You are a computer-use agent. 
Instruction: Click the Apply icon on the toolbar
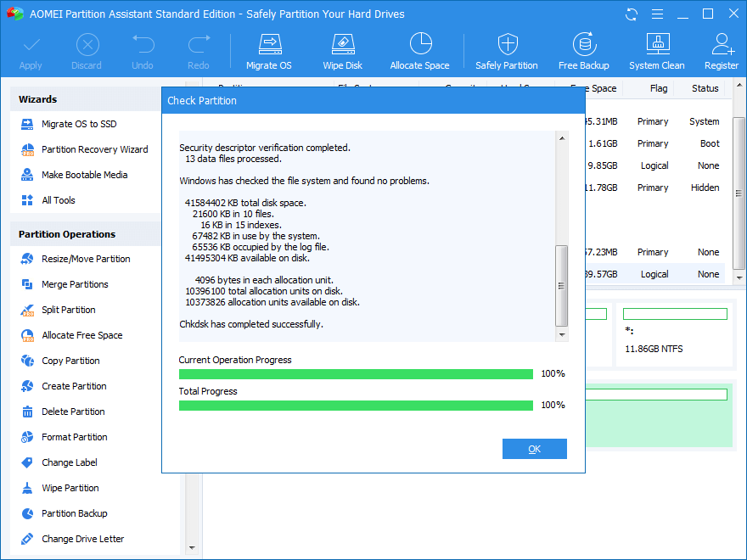(x=31, y=49)
